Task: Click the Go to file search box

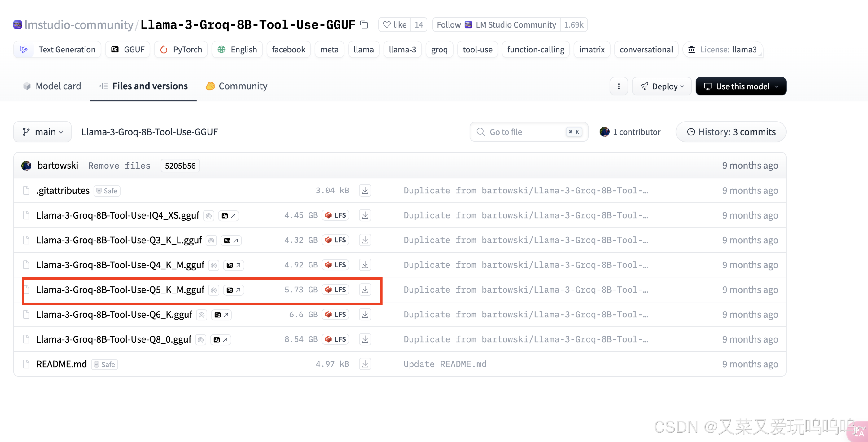Action: pyautogui.click(x=528, y=132)
